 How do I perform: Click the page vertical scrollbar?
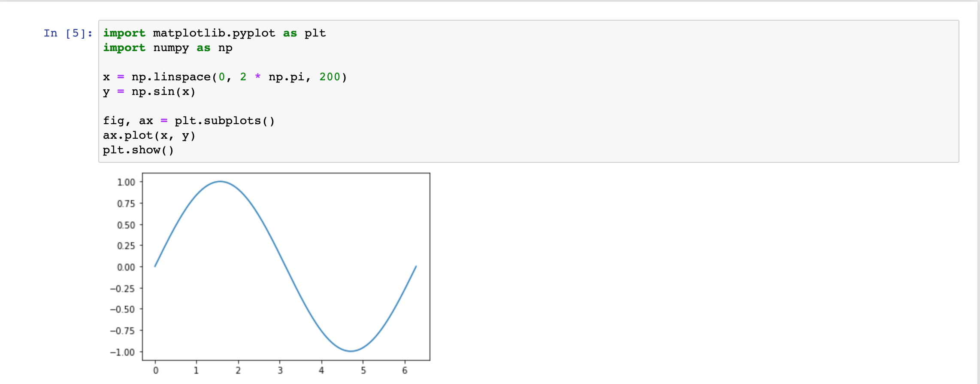pyautogui.click(x=978, y=192)
